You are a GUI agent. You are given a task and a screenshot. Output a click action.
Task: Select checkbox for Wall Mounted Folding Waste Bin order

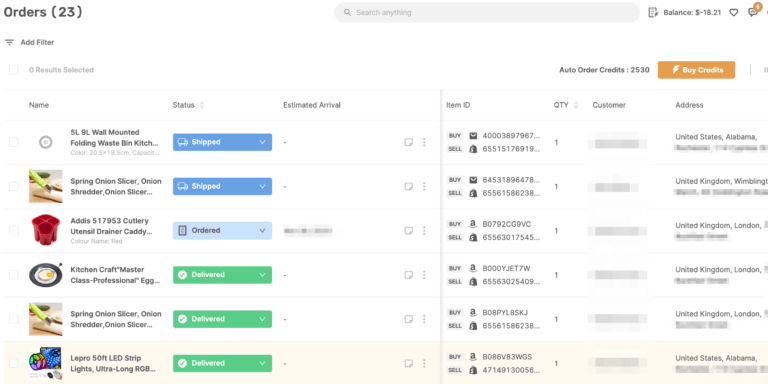pos(14,142)
